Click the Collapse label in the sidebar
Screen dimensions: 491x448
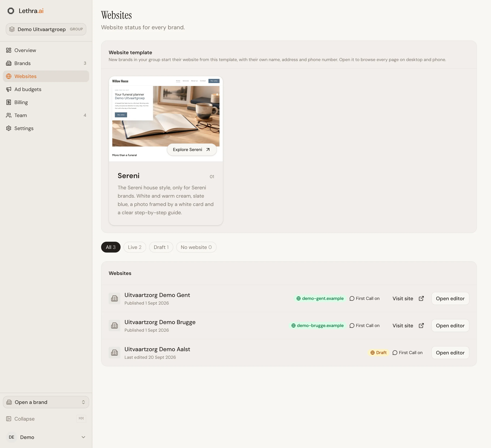click(x=24, y=419)
